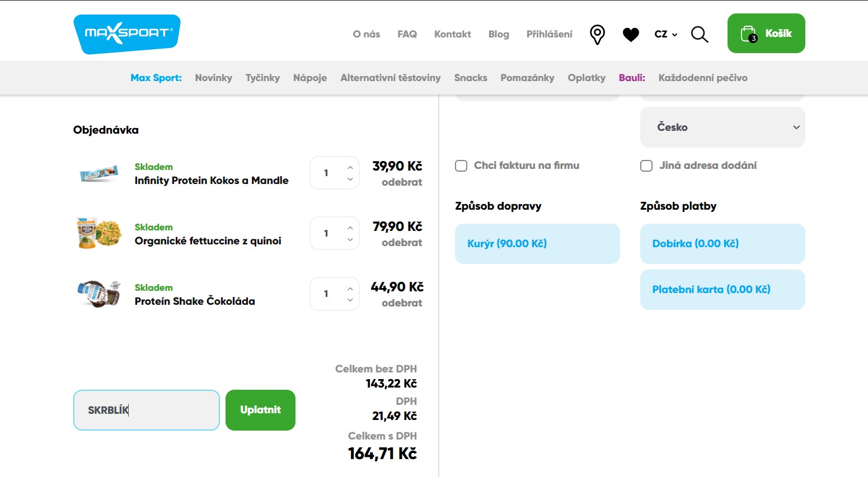The height and width of the screenshot is (477, 868).
Task: Increase quantity of Protein Shake Čokoláda
Action: click(x=350, y=288)
